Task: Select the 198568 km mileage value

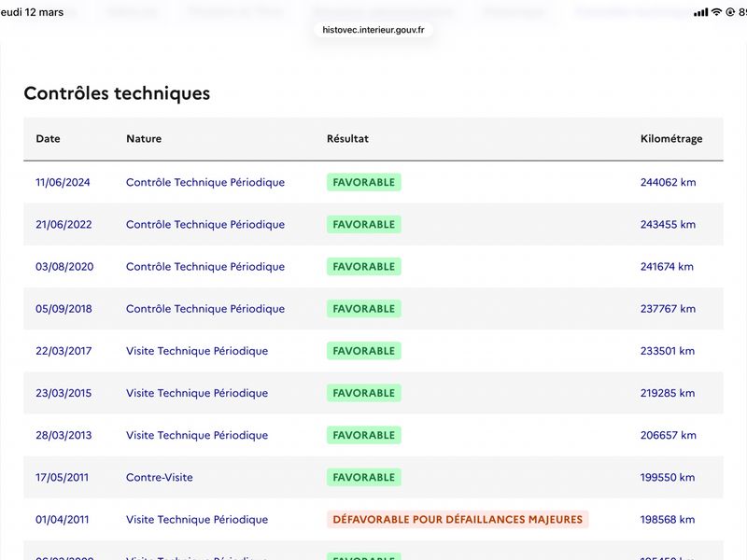Action: (668, 519)
